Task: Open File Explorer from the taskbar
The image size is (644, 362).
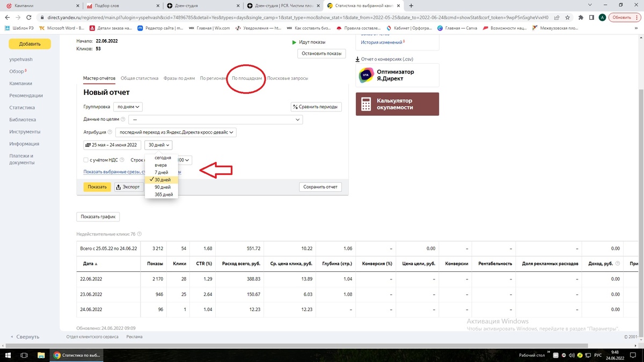Action: [x=41, y=355]
